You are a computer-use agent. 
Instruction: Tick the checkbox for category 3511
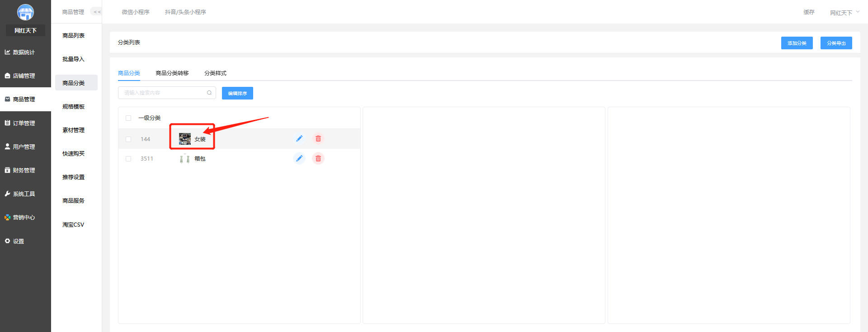128,159
